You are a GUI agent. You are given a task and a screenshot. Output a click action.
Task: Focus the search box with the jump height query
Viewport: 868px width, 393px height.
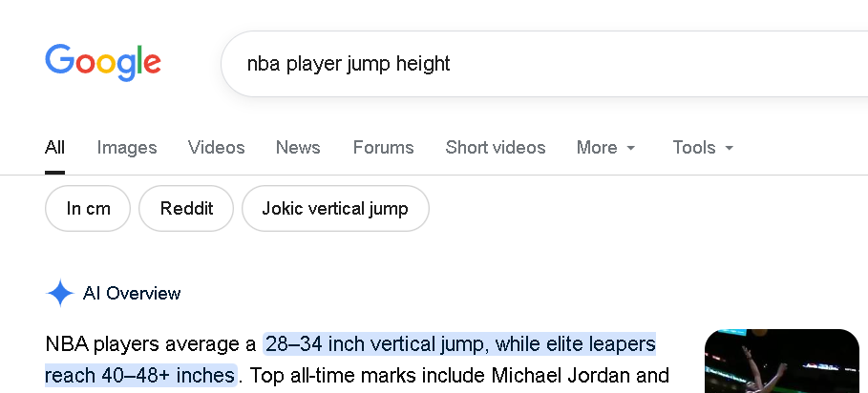coord(535,64)
